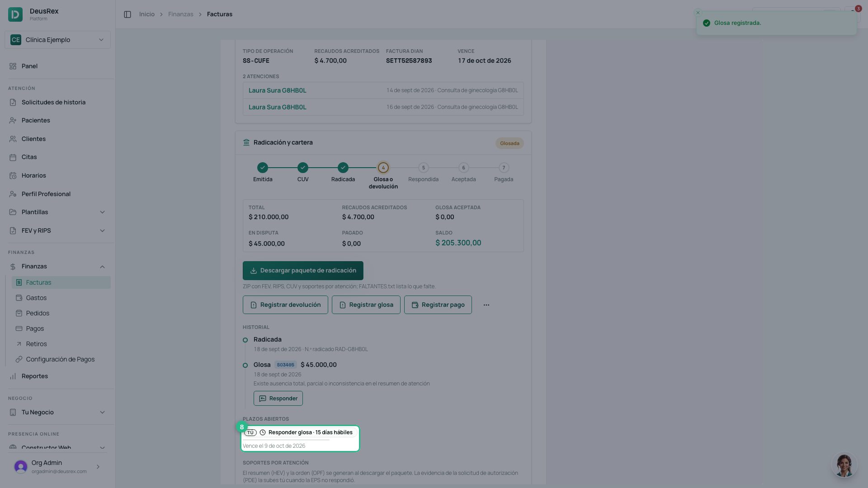Open Gastos under Finanzas
This screenshot has height=488, width=868.
click(x=61, y=298)
